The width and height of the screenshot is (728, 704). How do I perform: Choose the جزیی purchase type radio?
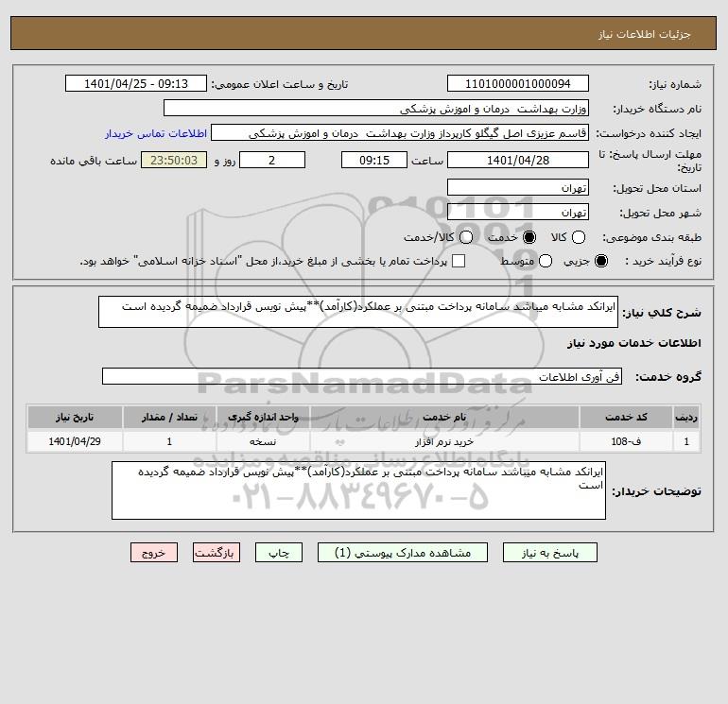(600, 261)
